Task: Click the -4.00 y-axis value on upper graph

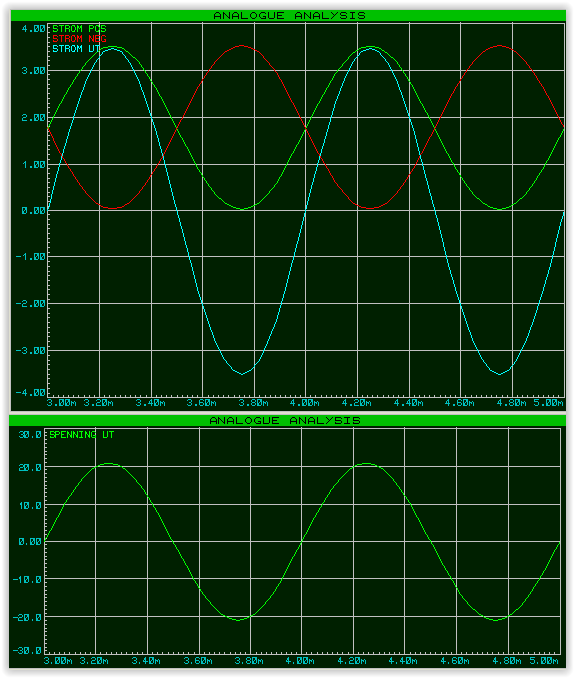Action: (x=30, y=393)
